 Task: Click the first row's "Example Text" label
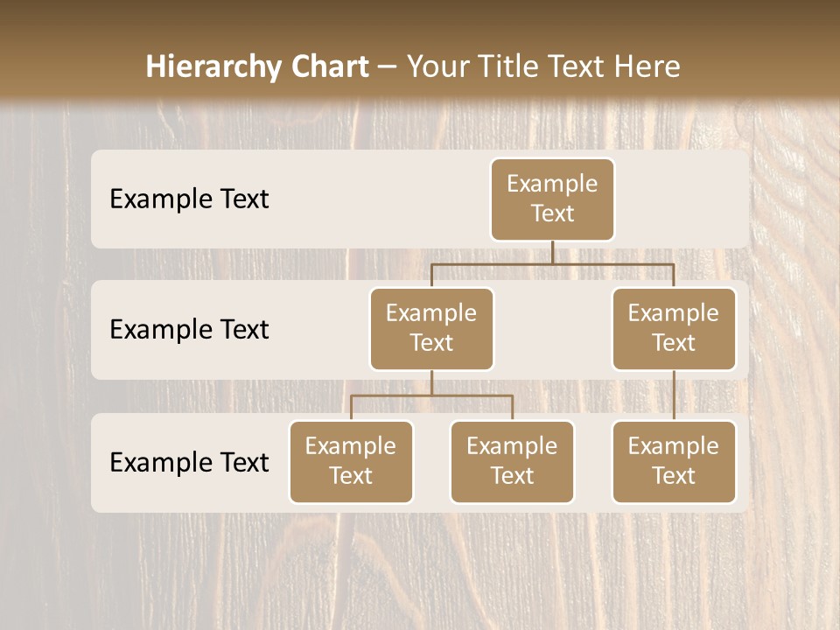[x=189, y=199]
